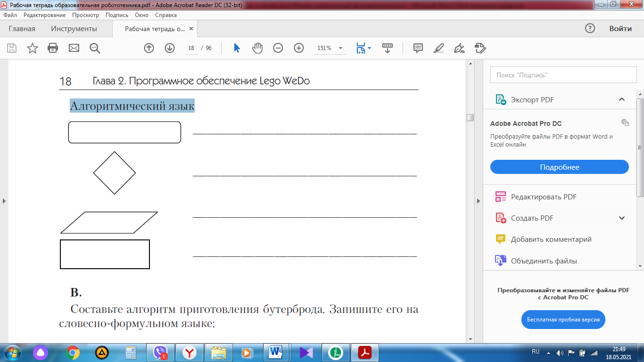Add the document to starred favorites

pos(33,48)
